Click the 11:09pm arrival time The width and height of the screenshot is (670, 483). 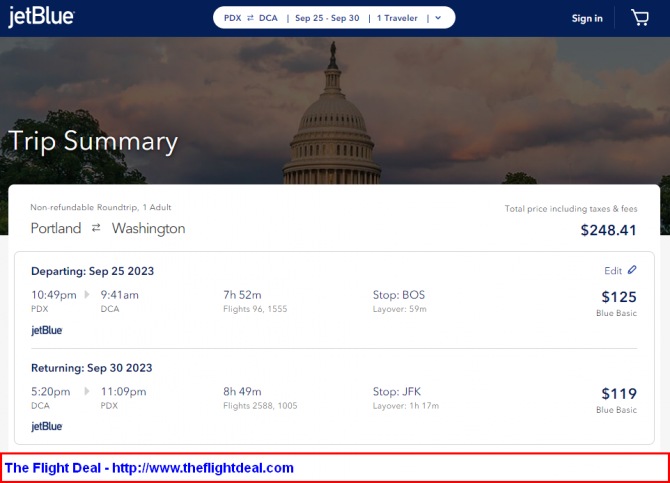point(123,392)
